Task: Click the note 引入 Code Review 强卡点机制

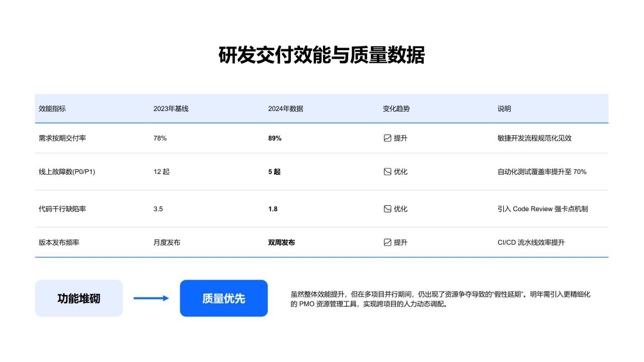Action: click(543, 209)
